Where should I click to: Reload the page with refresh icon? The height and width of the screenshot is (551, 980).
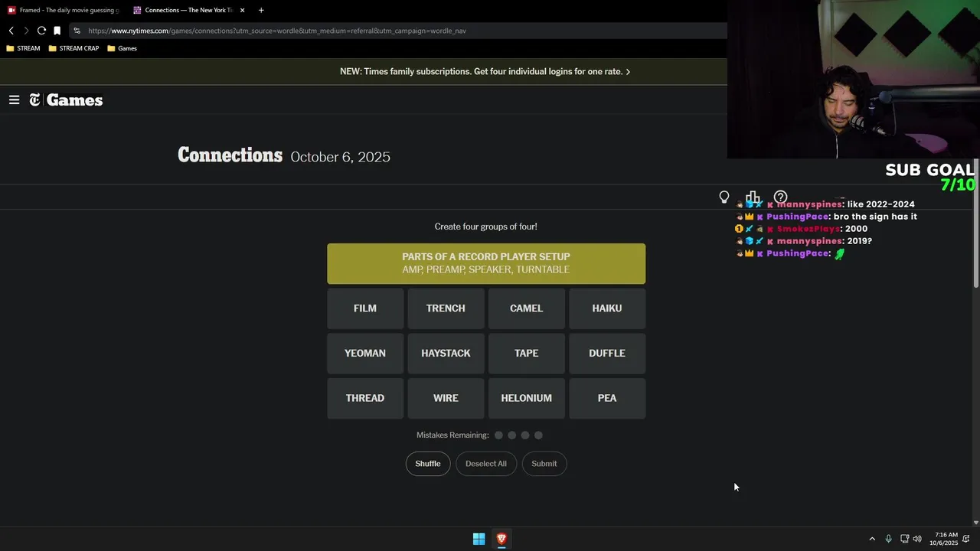click(41, 31)
